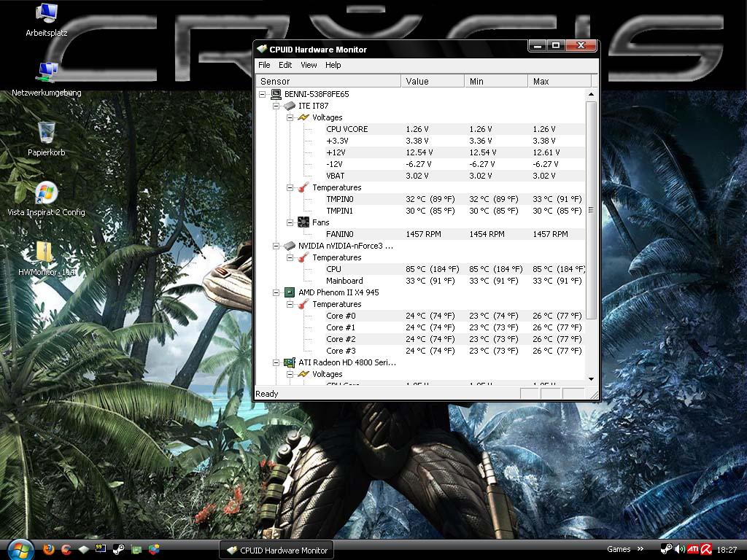Image resolution: width=747 pixels, height=560 pixels.
Task: Collapse the AMD Phenom II X4 945 node
Action: [x=276, y=292]
